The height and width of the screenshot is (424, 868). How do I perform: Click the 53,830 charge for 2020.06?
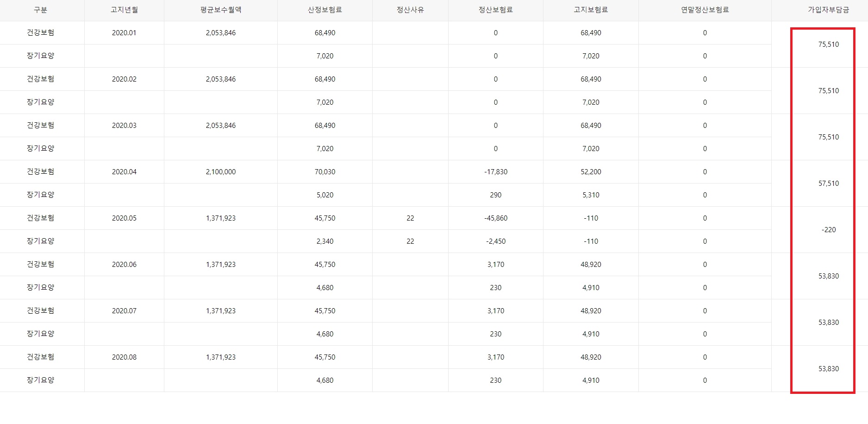click(x=828, y=276)
